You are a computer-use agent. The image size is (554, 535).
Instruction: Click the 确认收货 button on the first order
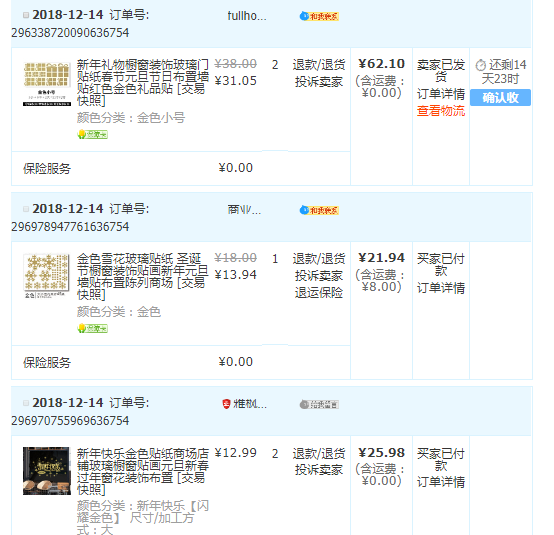[500, 98]
